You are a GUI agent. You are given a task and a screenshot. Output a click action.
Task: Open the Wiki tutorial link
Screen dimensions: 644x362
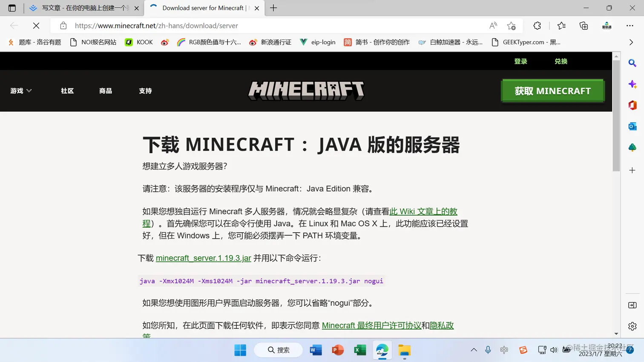pos(423,211)
